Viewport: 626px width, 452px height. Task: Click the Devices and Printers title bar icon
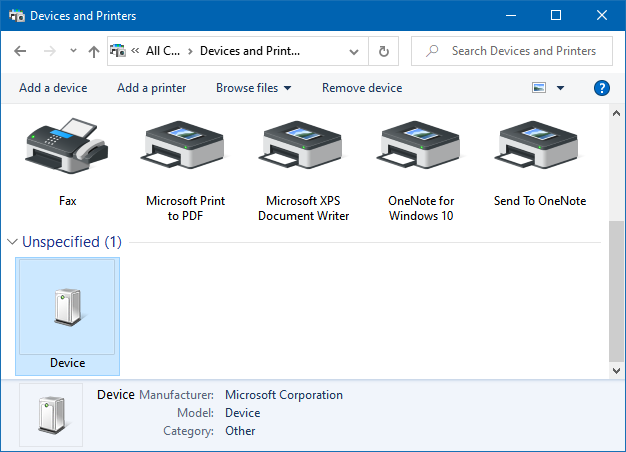17,16
